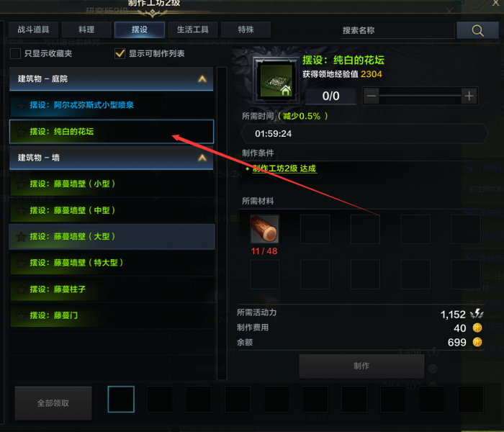This screenshot has width=504, height=432.
Task: Click the wood log material icon
Action: 264,229
